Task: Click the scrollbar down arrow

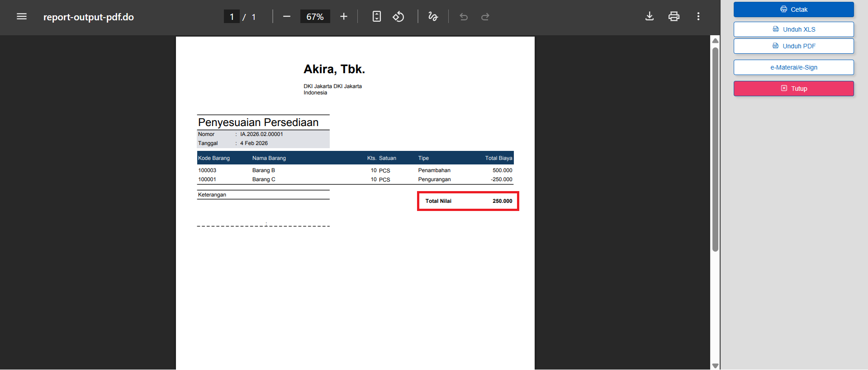Action: (715, 365)
